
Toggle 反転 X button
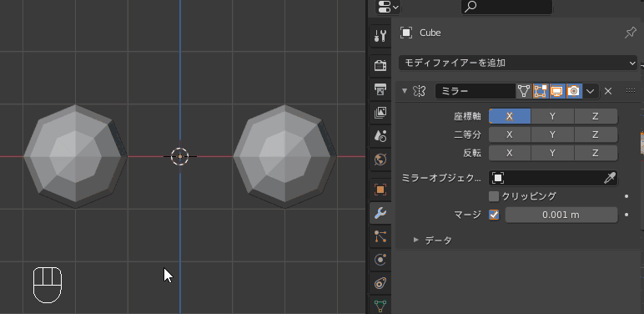click(x=510, y=154)
